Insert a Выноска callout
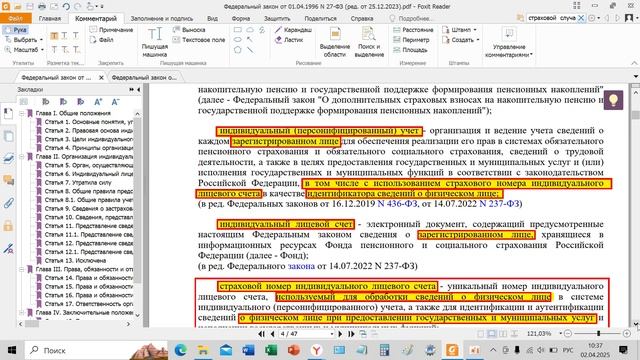 tap(189, 30)
